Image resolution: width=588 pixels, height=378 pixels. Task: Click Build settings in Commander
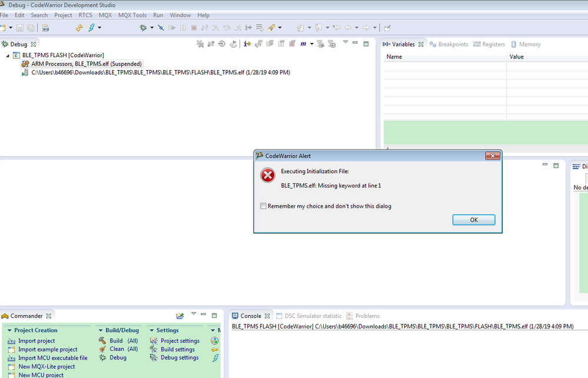pos(178,349)
